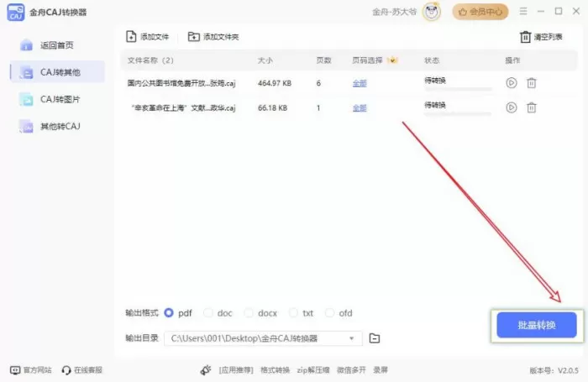Image resolution: width=588 pixels, height=382 pixels.
Task: Open 格式转换 recommended app
Action: click(275, 370)
